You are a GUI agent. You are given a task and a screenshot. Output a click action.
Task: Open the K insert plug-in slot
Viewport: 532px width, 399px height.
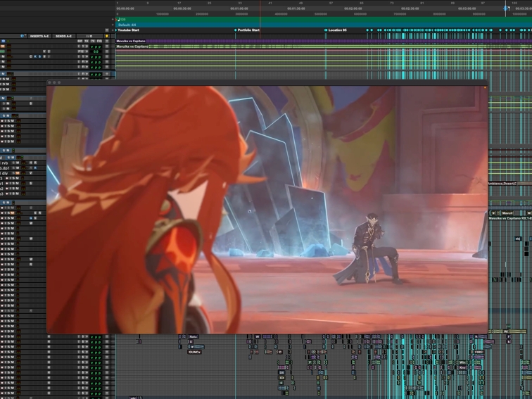pyautogui.click(x=35, y=56)
